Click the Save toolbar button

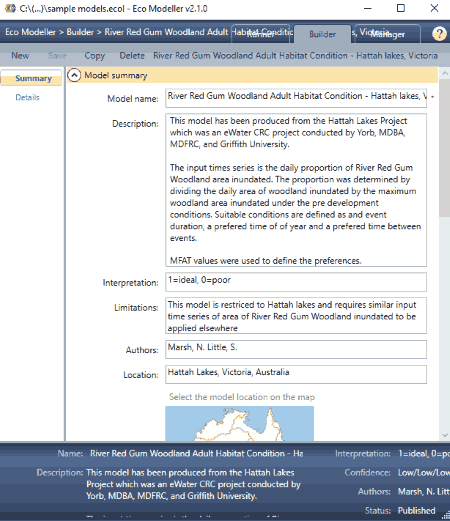[x=57, y=55]
